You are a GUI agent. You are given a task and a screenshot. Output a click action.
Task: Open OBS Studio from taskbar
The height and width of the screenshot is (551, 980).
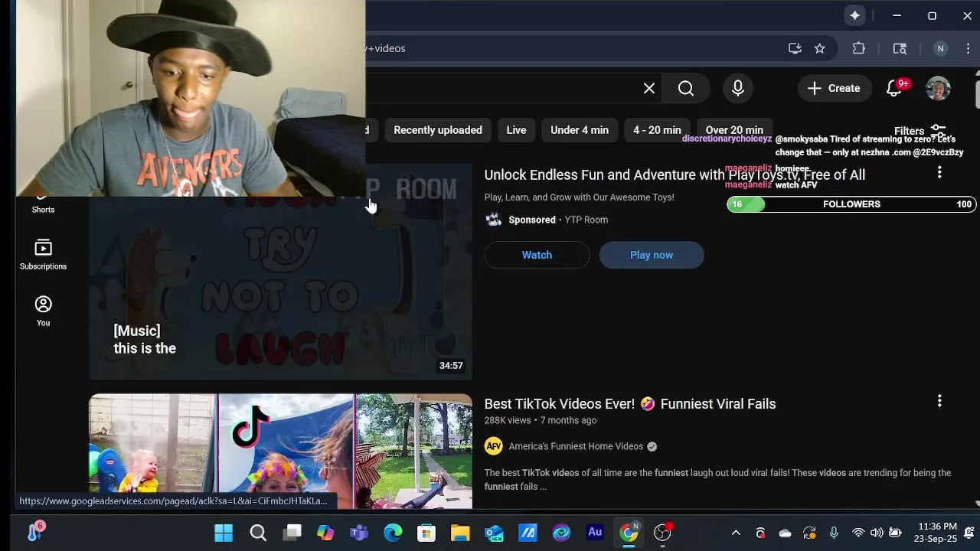pos(662,533)
